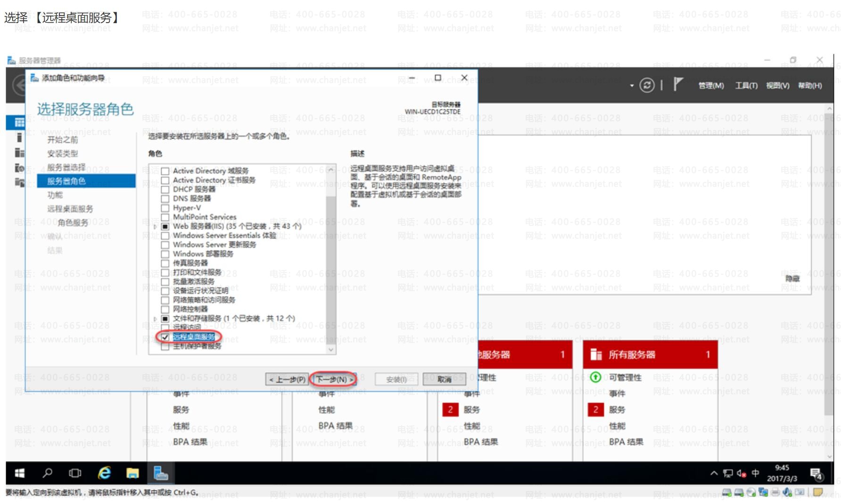Open the Action Center notification icon
This screenshot has height=504, width=841.
tap(816, 474)
